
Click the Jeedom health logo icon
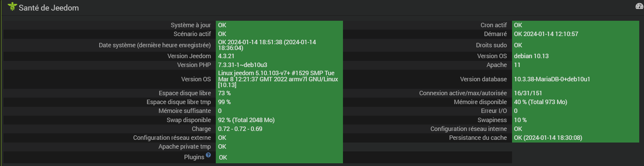(12, 6)
